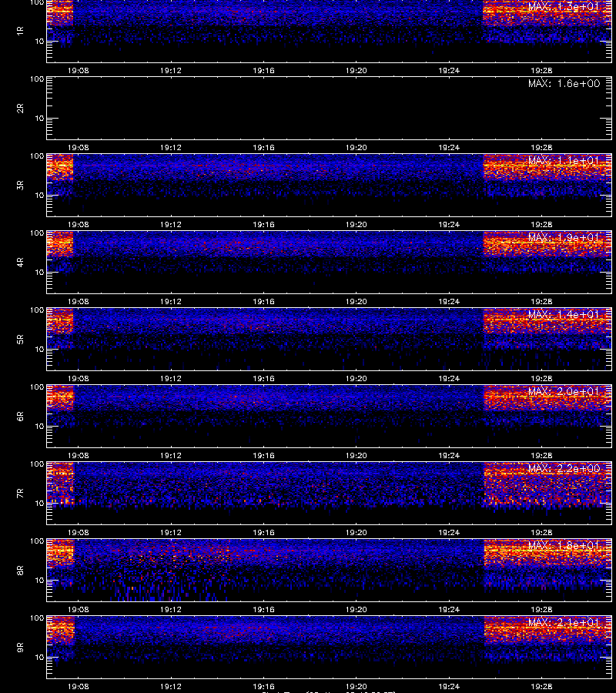The width and height of the screenshot is (616, 693).
Task: Click the 19:08 time tick under panel 7R
Action: [x=79, y=533]
